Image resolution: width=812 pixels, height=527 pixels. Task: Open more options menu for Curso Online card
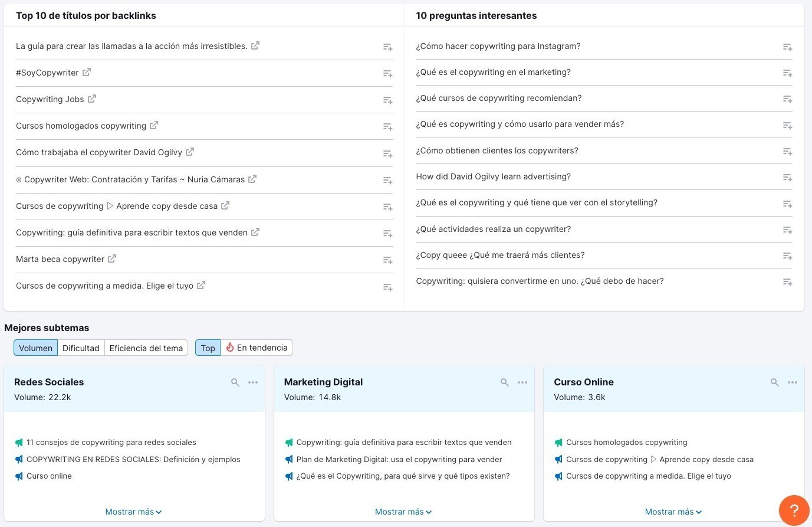pos(793,382)
